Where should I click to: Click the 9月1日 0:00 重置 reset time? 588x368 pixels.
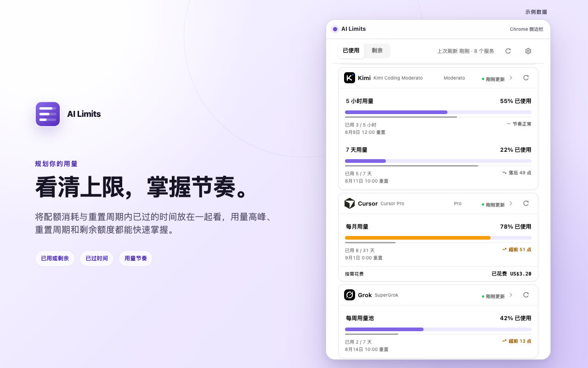coord(364,258)
